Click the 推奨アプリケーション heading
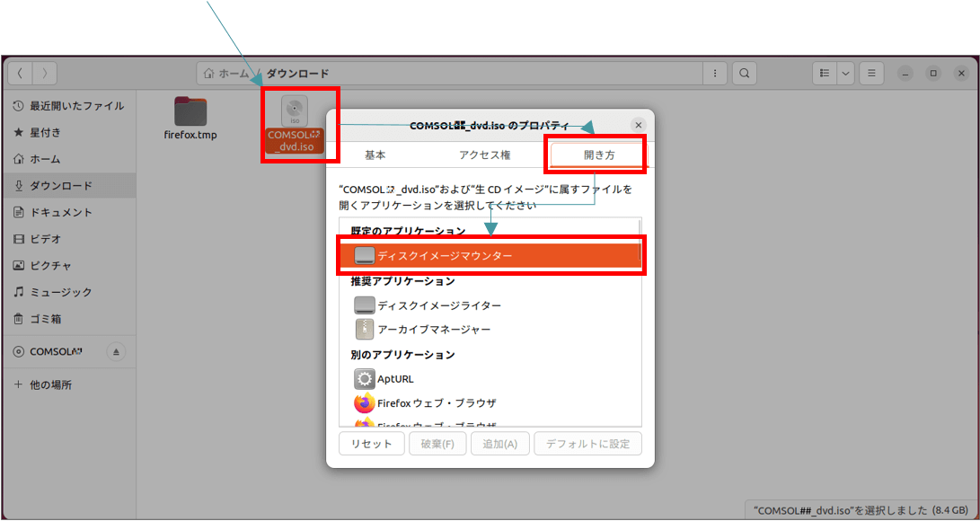Image resolution: width=980 pixels, height=521 pixels. click(402, 281)
